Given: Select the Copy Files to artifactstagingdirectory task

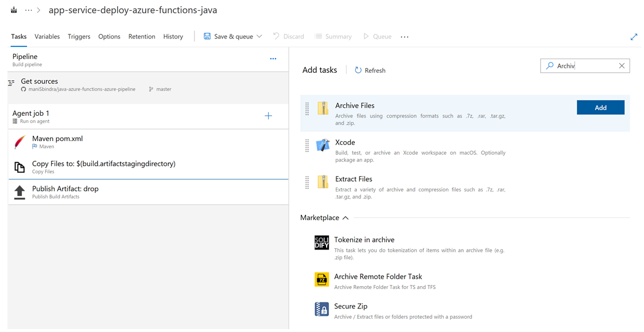Looking at the screenshot, I should tap(148, 167).
